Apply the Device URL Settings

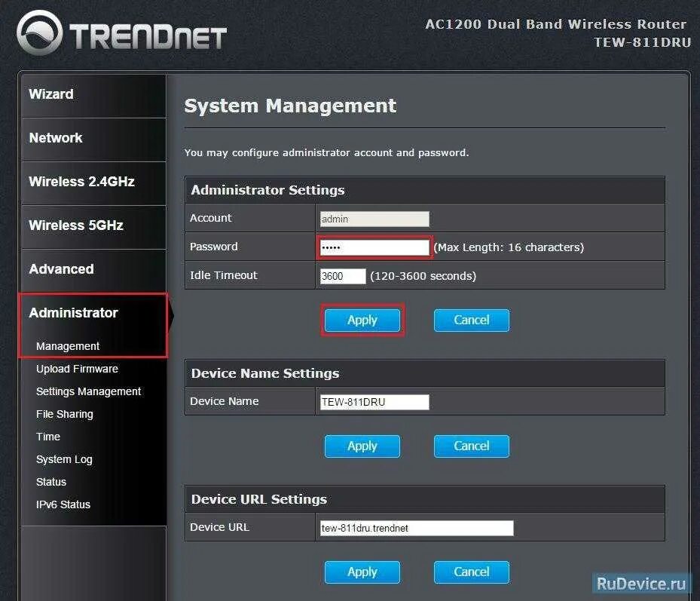(362, 572)
